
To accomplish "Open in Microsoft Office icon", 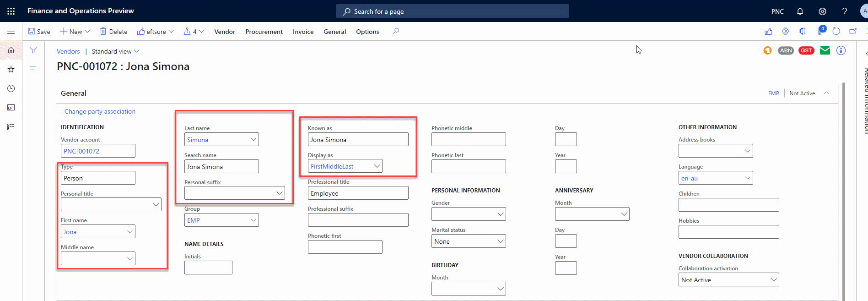I will point(802,31).
